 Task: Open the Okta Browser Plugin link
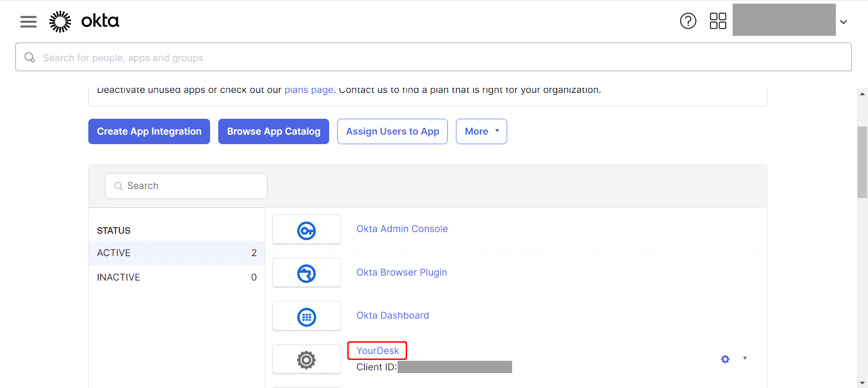point(402,272)
